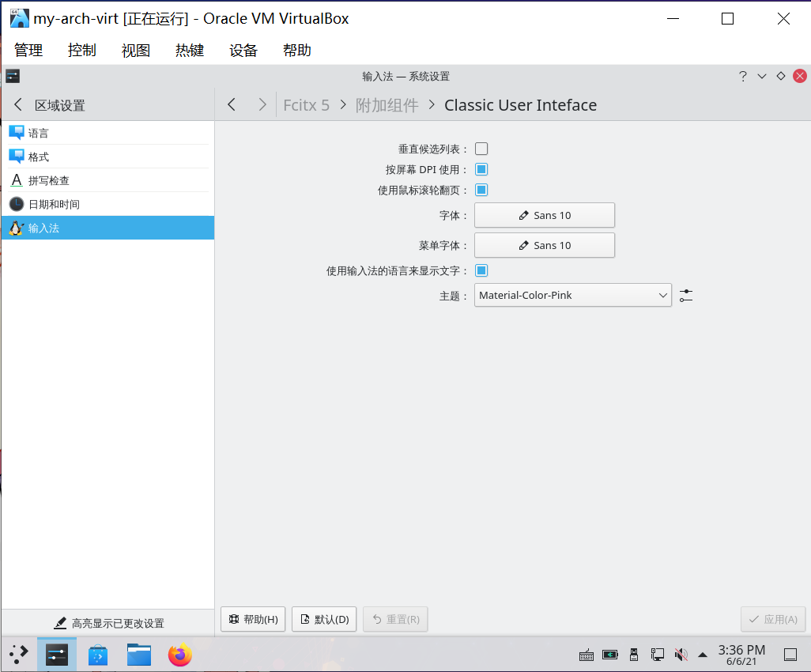Enable 垂直候选列表 checkbox

click(481, 148)
